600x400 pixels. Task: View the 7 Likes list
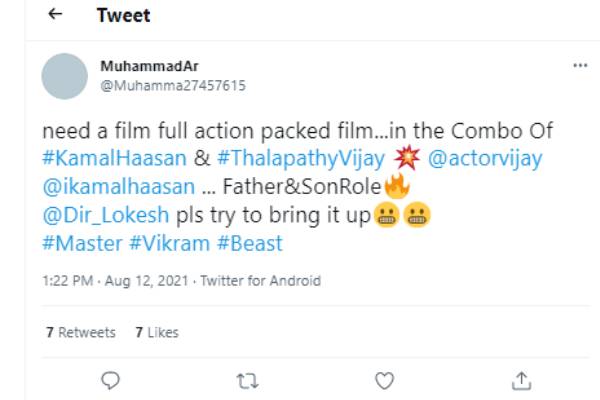(x=157, y=332)
